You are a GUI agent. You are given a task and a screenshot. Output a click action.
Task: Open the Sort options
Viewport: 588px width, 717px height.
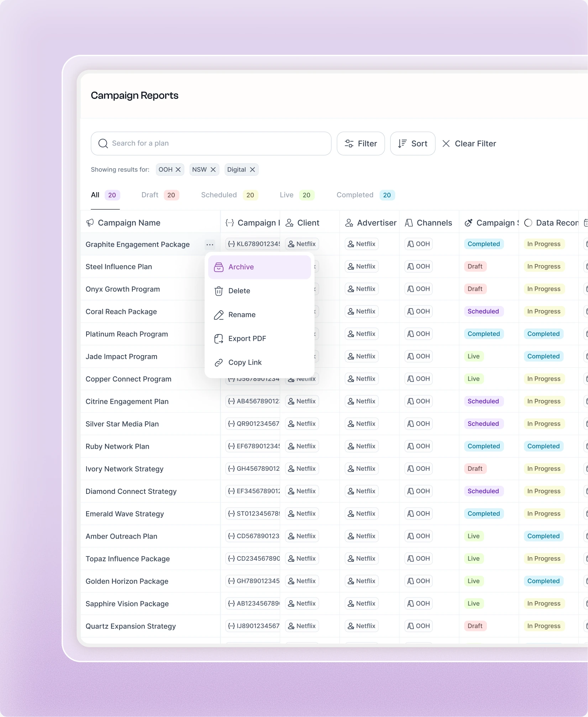[x=413, y=144]
